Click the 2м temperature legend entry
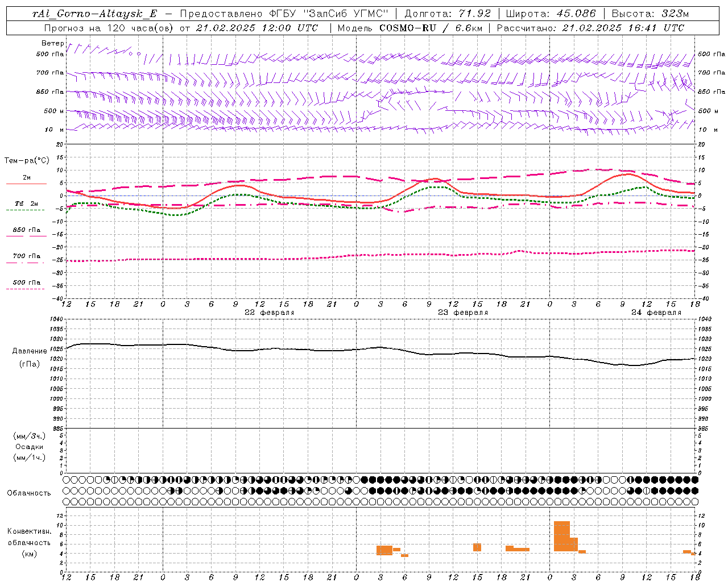 click(27, 178)
